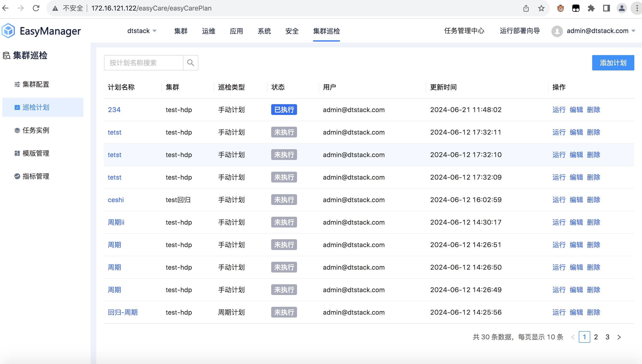Click the 计划名称 column header
This screenshot has height=364, width=642.
tap(121, 87)
